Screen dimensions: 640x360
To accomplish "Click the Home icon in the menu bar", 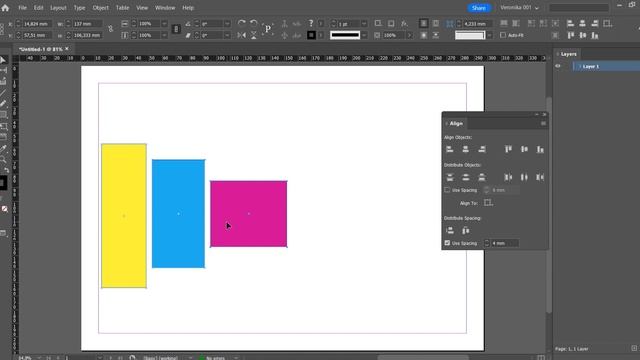I will pyautogui.click(x=5, y=8).
